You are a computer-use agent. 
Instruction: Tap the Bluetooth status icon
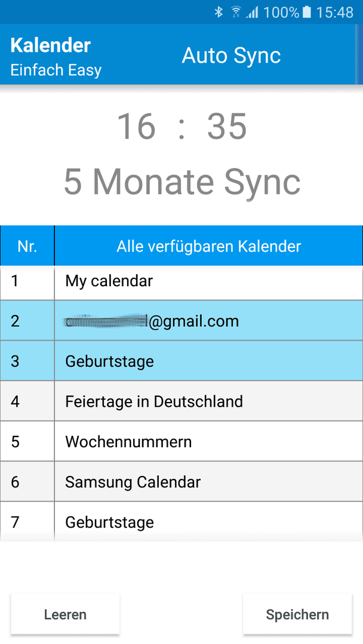[219, 13]
